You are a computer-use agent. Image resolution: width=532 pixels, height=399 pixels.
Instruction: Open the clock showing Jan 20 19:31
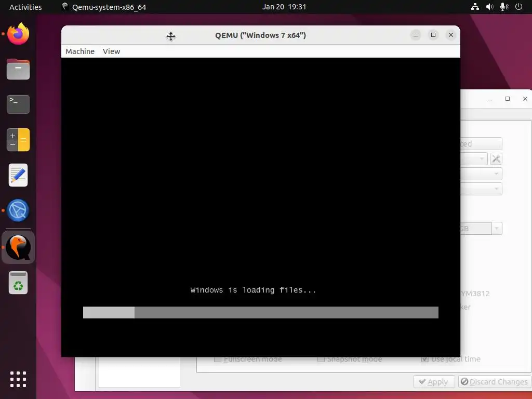[x=284, y=7]
